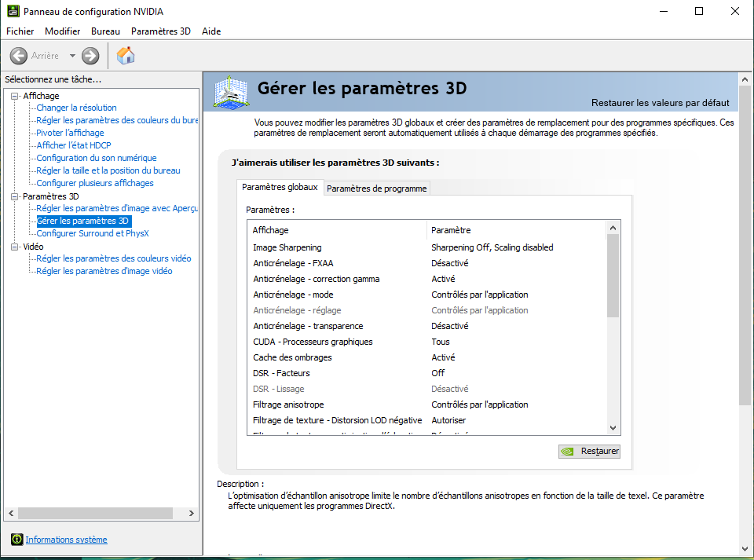Select Anticrénelage - correction gamma row
The width and height of the screenshot is (754, 560).
(x=427, y=279)
